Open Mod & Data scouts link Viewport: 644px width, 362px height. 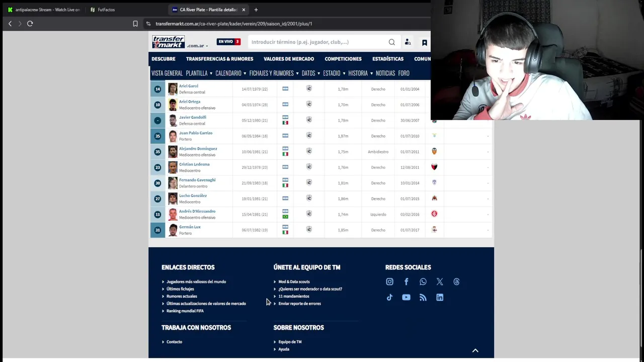[294, 282]
